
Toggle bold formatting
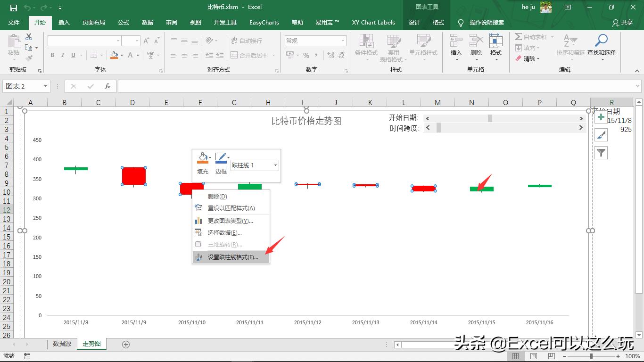coord(52,55)
